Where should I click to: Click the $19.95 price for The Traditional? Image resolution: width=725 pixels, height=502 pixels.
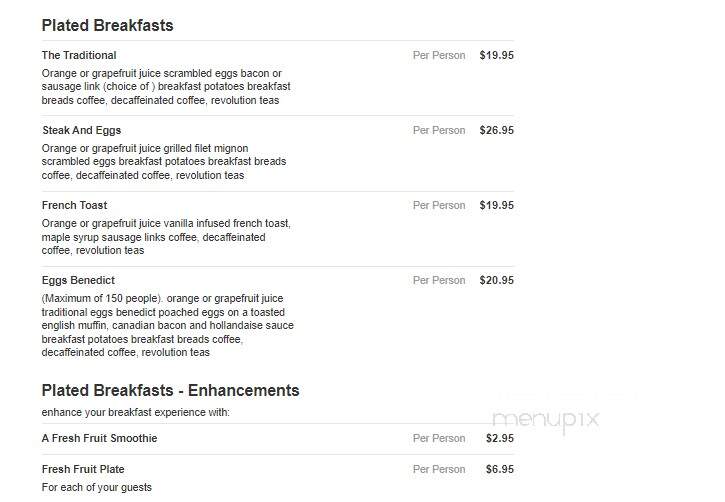[x=497, y=55]
